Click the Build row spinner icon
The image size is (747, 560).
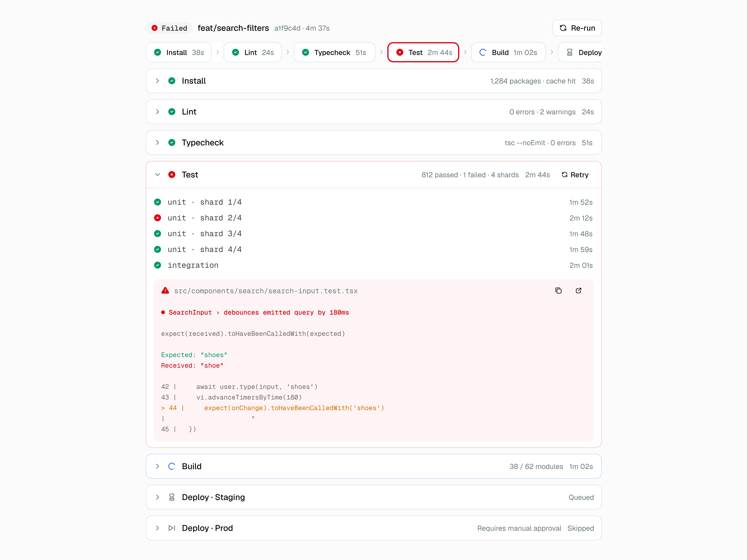tap(172, 466)
